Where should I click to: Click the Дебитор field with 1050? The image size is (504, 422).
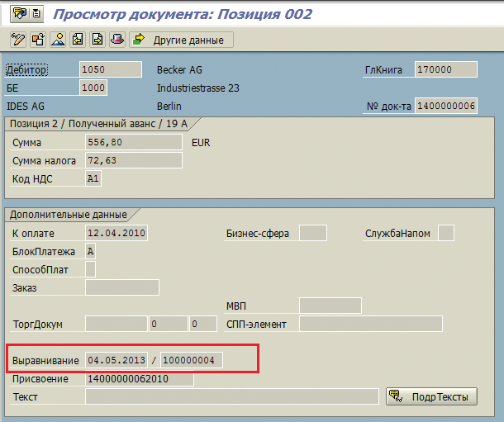pyautogui.click(x=111, y=70)
